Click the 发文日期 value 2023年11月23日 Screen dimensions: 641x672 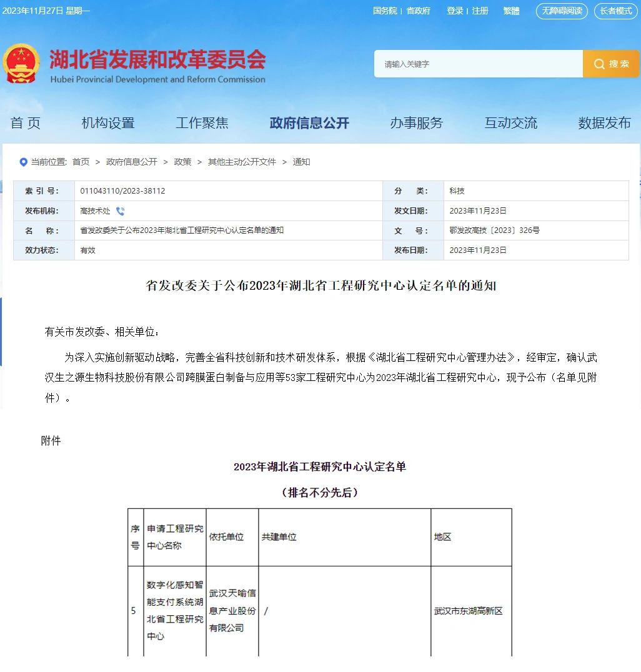(478, 211)
